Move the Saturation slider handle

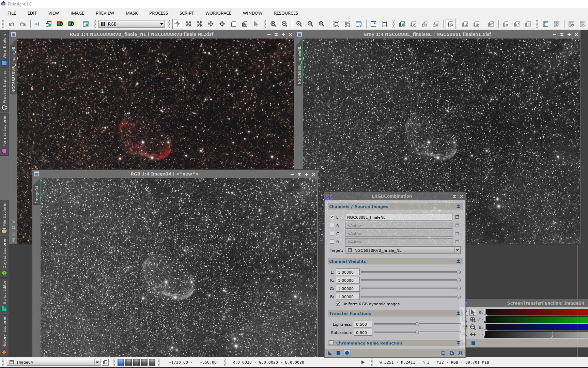(417, 332)
